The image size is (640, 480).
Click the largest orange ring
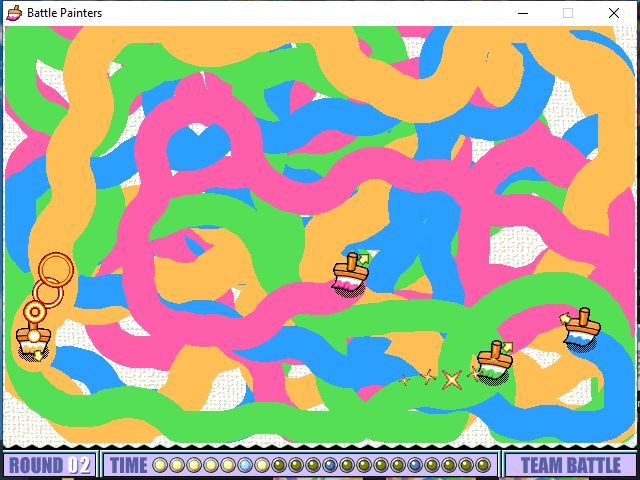point(56,269)
